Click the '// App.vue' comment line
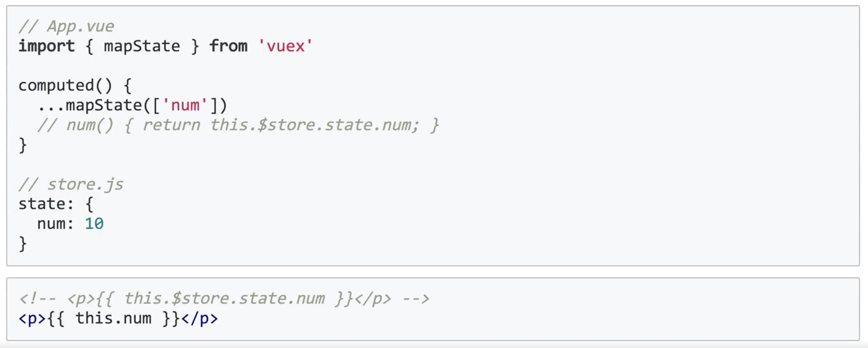The width and height of the screenshot is (868, 348). 66,26
